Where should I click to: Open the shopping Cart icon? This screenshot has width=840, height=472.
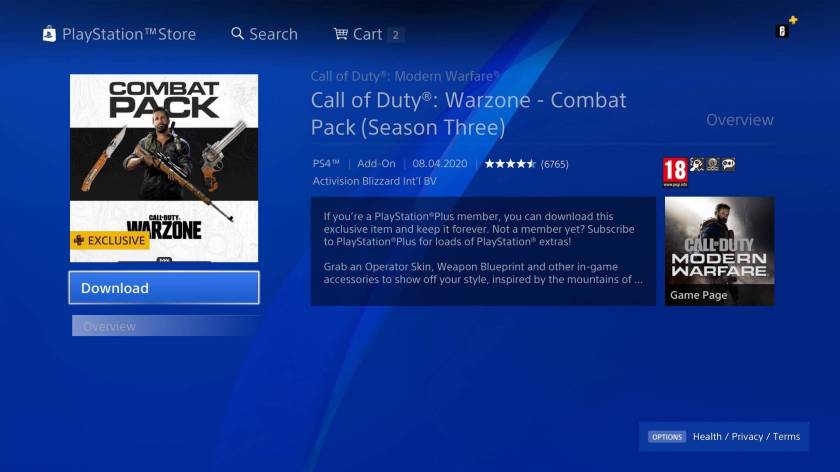pyautogui.click(x=341, y=34)
